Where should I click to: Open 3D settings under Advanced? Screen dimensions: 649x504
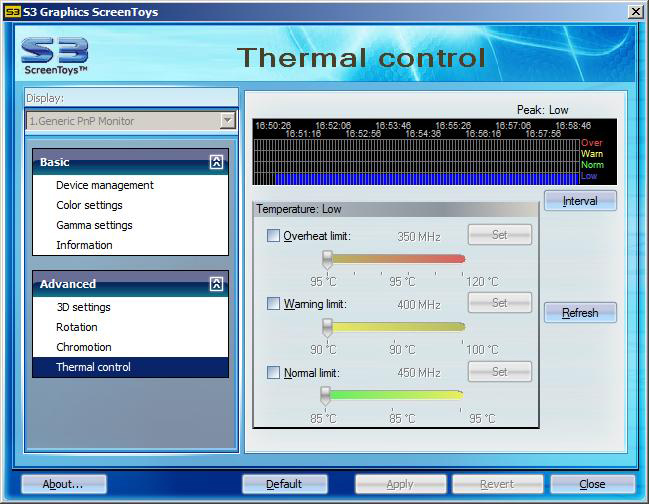point(83,307)
